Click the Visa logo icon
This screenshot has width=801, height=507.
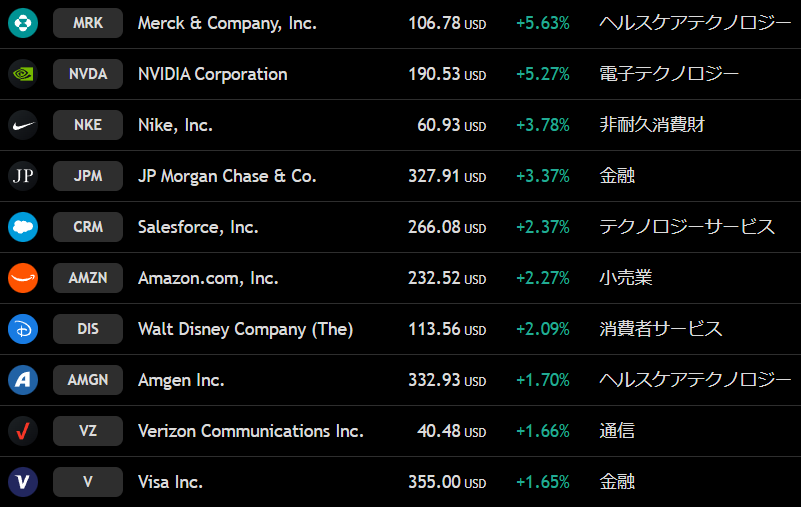pos(23,482)
